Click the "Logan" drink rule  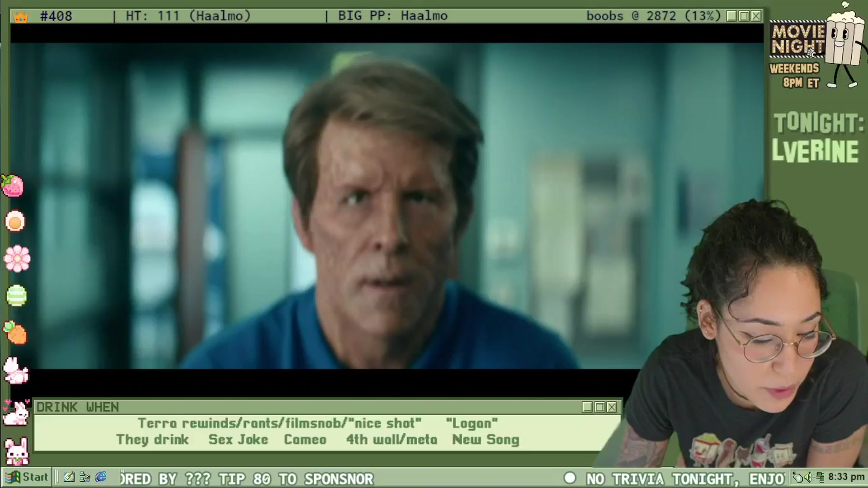[x=472, y=423]
